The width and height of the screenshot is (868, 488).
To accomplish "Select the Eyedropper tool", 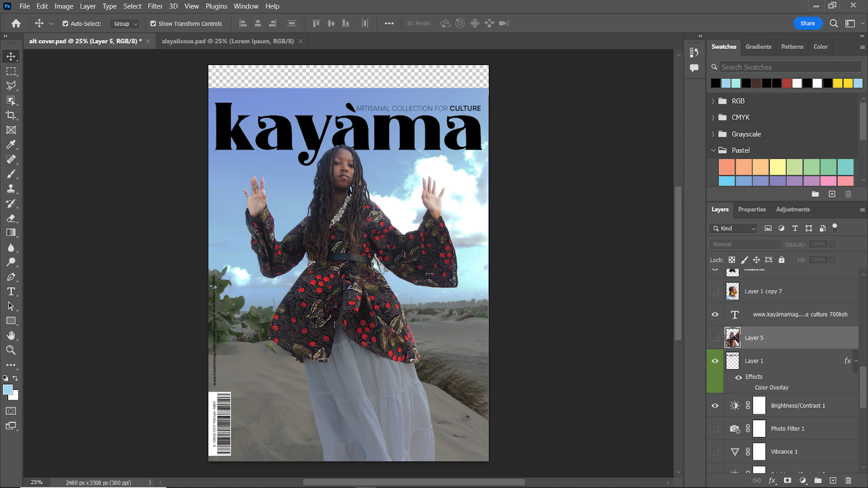I will (11, 145).
